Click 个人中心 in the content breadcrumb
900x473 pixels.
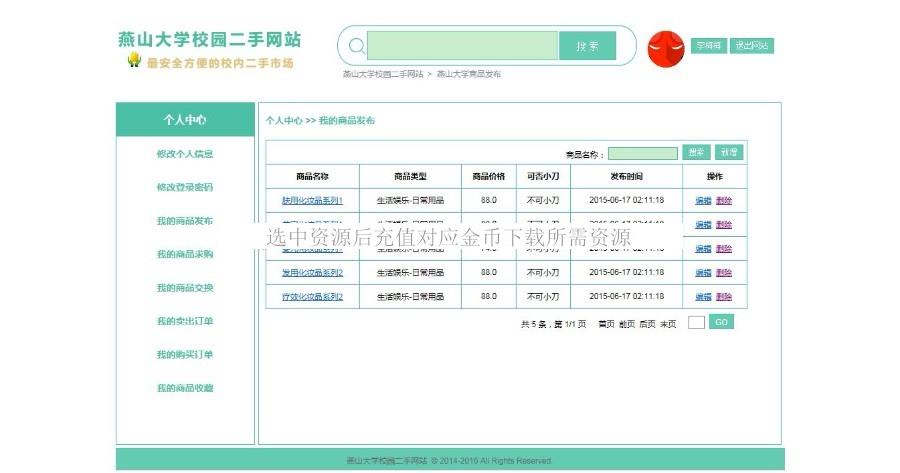[x=284, y=121]
